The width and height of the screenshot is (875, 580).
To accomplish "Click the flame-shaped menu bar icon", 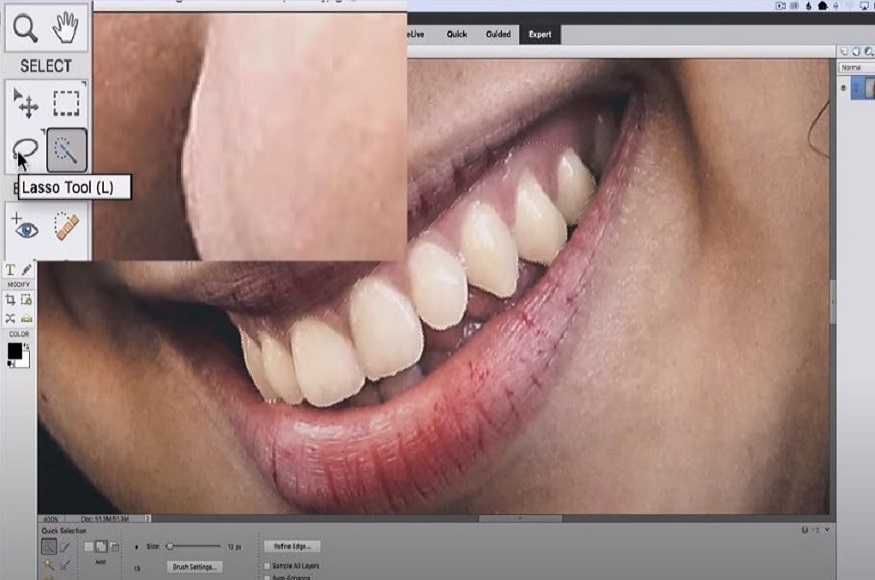I will (x=809, y=6).
